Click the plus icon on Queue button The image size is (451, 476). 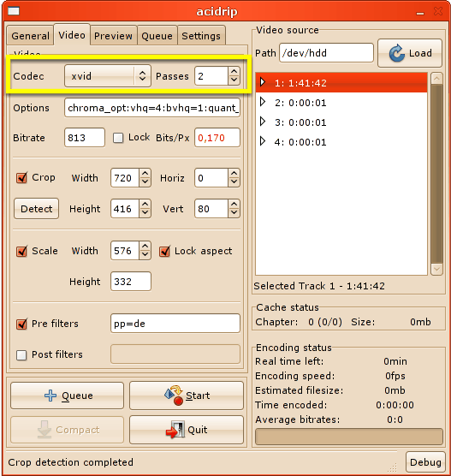[x=50, y=396]
